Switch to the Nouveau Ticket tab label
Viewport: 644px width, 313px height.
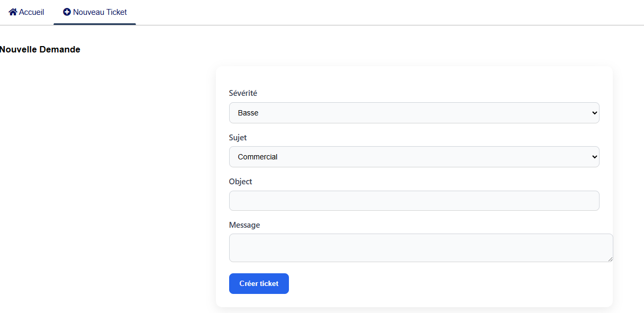pos(100,12)
